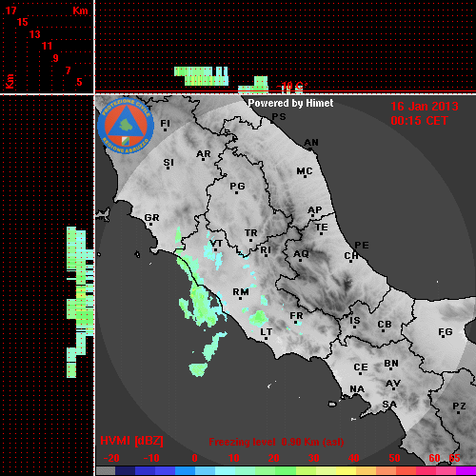The height and width of the screenshot is (476, 476).
Task: Click the 5 km altitude tick label
Action: [x=79, y=82]
